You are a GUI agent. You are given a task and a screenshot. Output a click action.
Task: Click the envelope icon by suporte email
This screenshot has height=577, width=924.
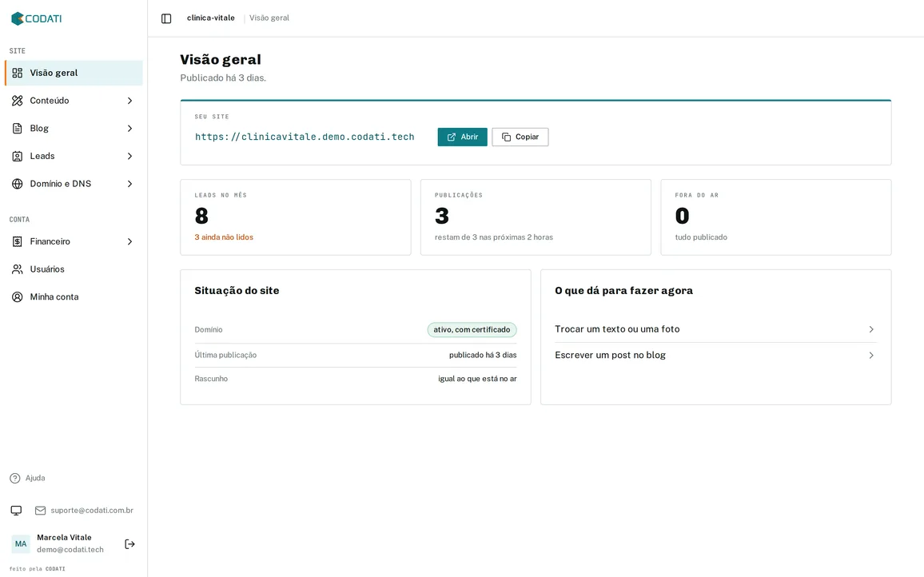[x=40, y=511]
